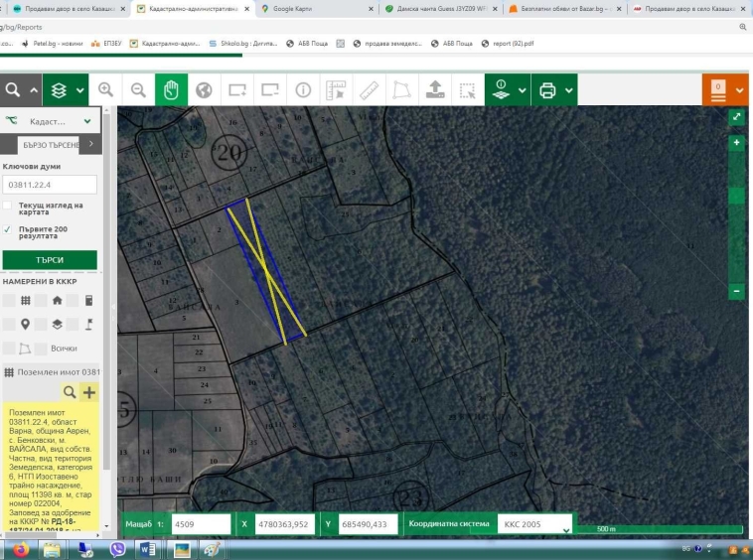Open Petel.bg - новини bookmark
This screenshot has height=560, width=753.
[x=53, y=44]
